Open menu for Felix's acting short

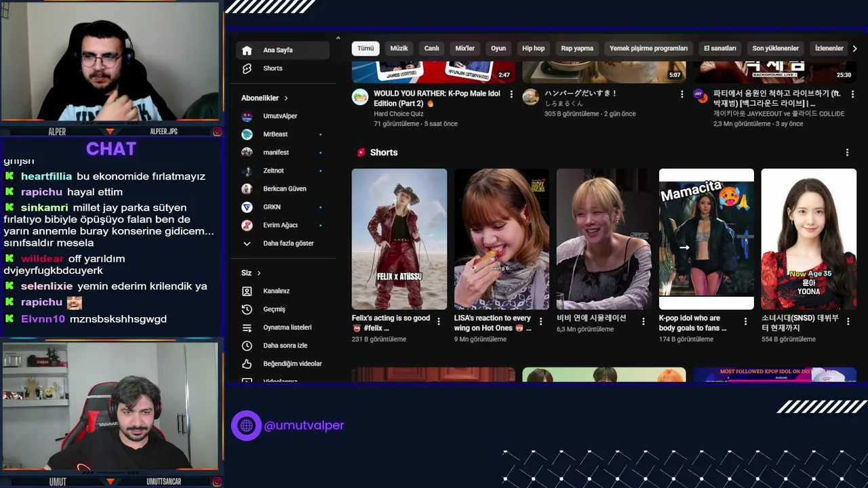pos(438,321)
